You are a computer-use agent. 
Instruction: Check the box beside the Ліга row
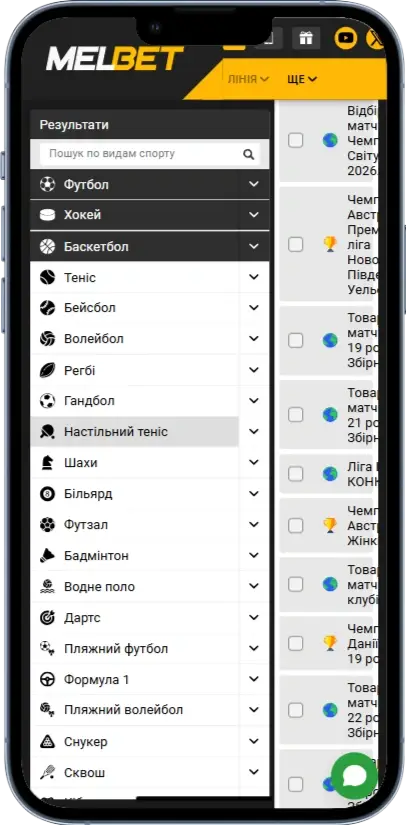click(296, 474)
